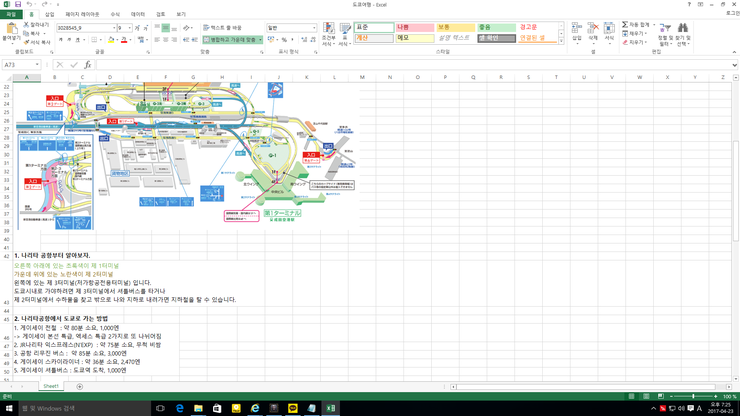
Task: Open the borders dropdown arrow
Action: 101,40
